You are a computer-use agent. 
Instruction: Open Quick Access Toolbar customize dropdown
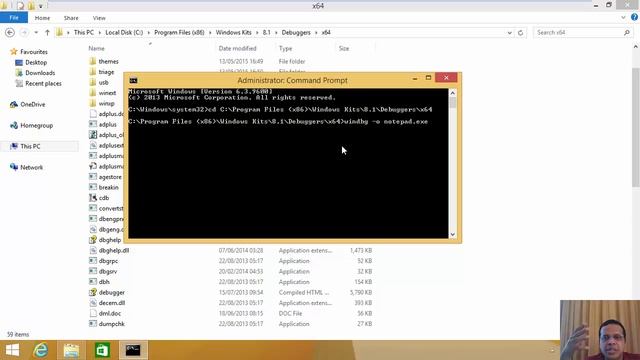point(40,6)
